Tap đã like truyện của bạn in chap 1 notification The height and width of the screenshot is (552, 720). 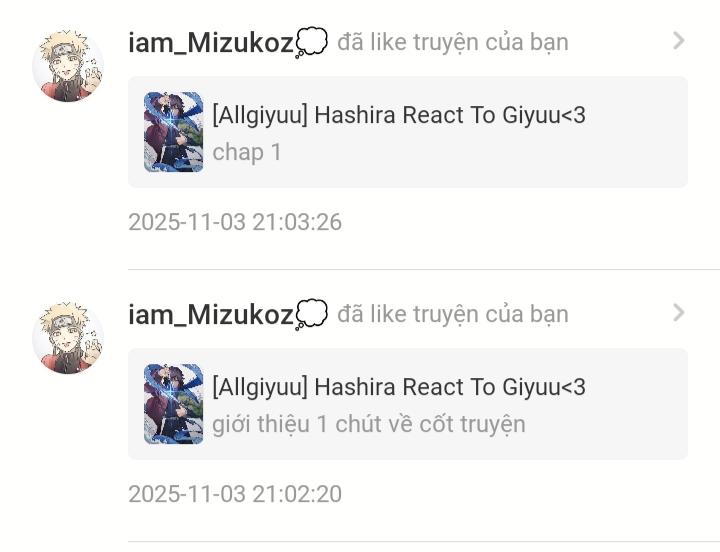453,42
